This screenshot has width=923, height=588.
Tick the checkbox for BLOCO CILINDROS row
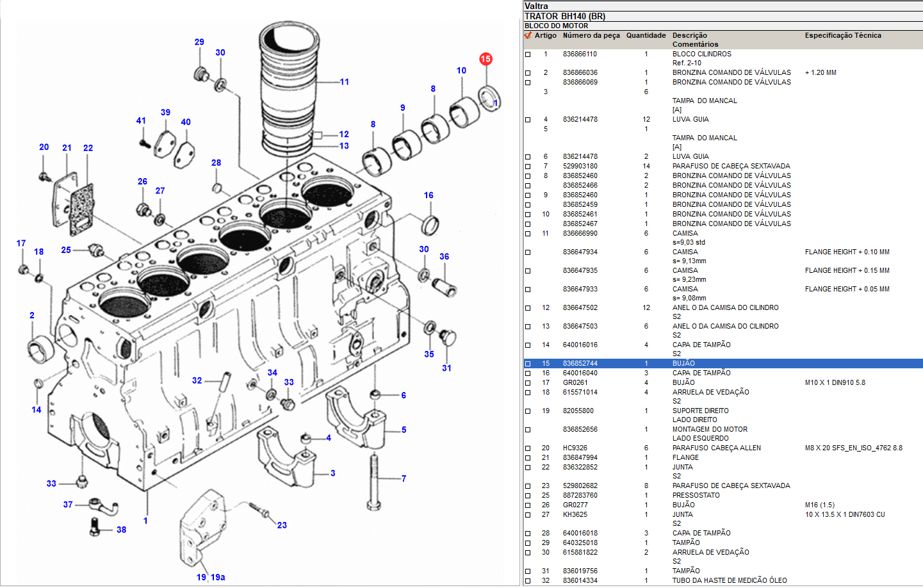(x=528, y=54)
